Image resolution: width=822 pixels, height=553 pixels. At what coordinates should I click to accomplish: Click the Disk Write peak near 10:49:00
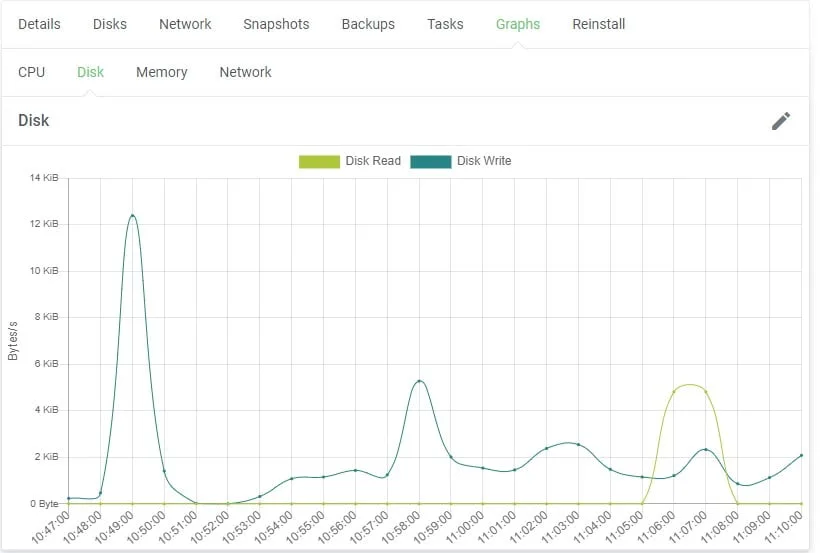pos(132,215)
